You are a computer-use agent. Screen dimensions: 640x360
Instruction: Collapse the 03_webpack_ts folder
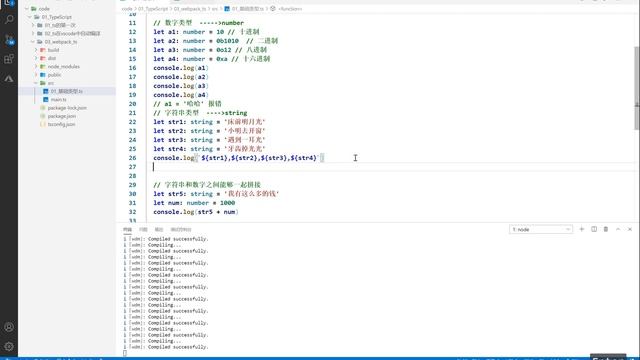coord(33,42)
